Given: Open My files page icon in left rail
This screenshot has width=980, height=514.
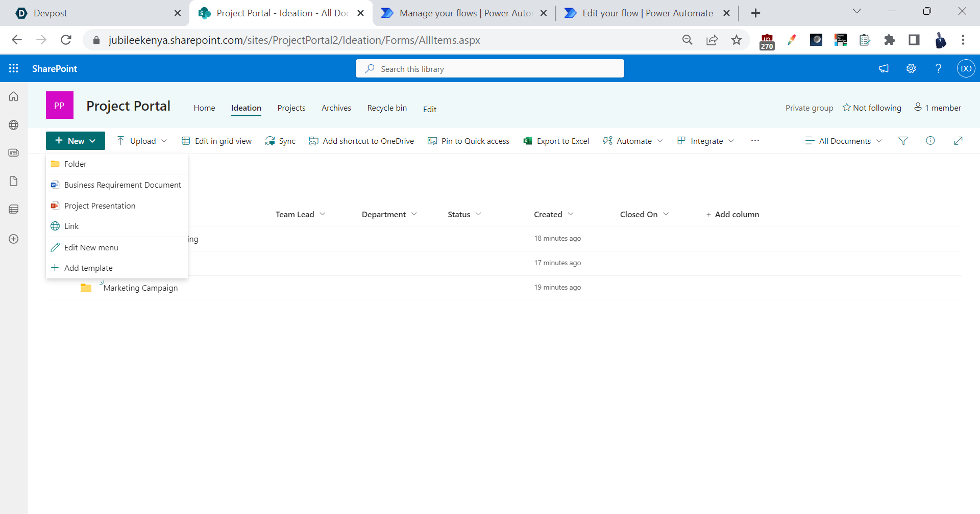Looking at the screenshot, I should coord(14,181).
